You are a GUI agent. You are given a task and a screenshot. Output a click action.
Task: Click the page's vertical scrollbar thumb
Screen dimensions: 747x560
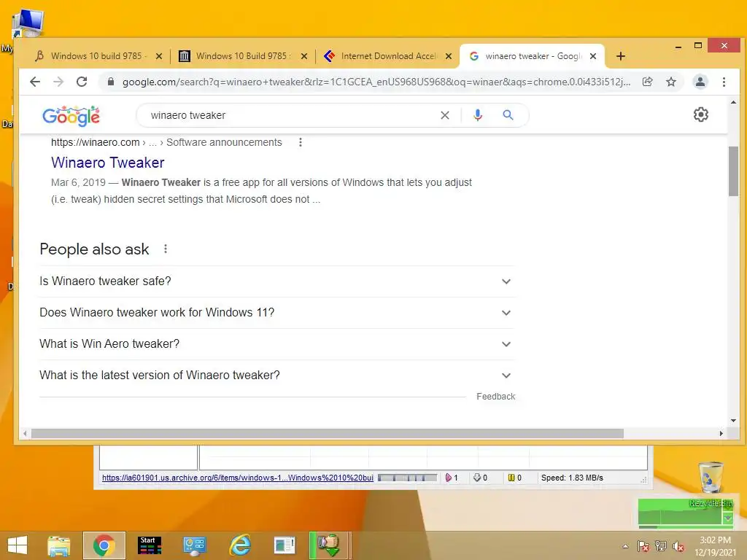(x=733, y=171)
